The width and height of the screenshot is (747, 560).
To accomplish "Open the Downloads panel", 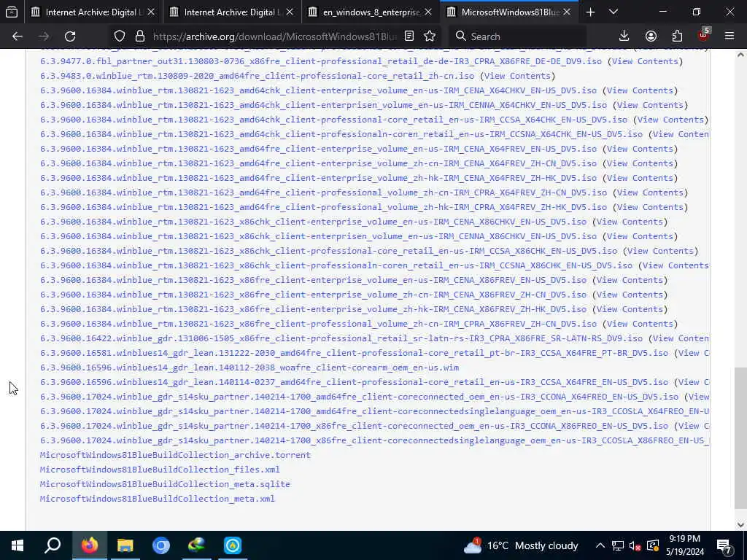I will [x=624, y=36].
